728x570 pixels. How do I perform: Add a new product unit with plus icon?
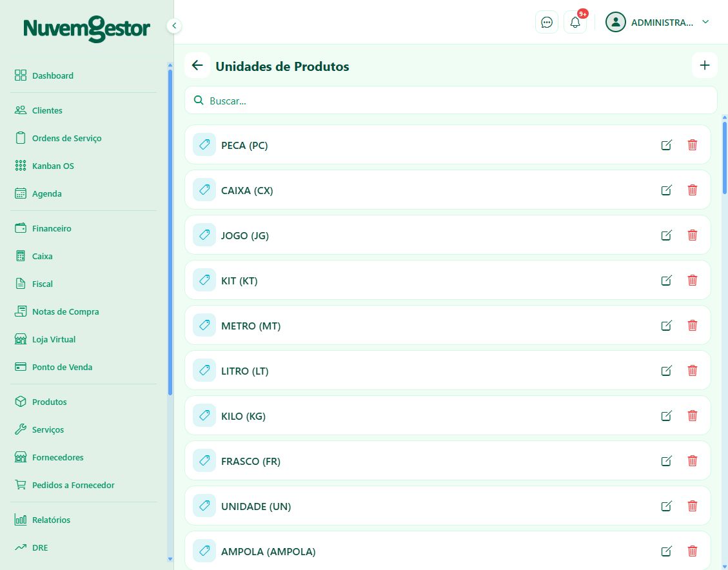coord(704,66)
